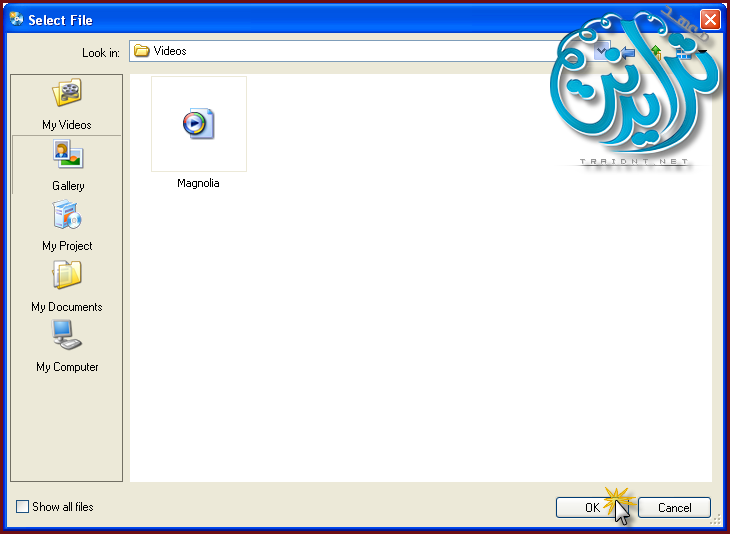Open the My Project sidebar icon
730x534 pixels.
(x=67, y=214)
